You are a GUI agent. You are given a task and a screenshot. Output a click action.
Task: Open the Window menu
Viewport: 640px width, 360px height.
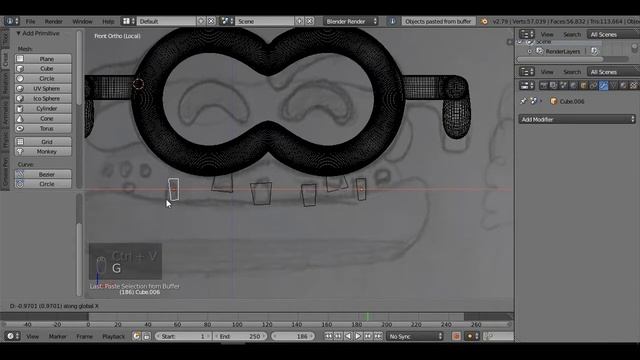82,21
